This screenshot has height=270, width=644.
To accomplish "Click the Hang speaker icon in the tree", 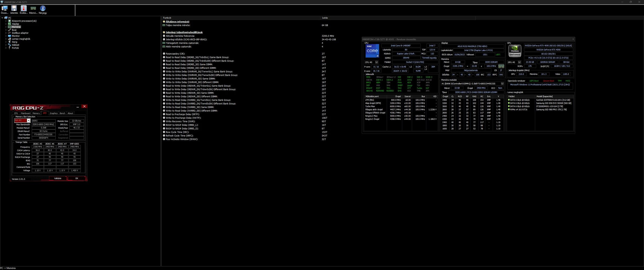I will pos(9,42).
